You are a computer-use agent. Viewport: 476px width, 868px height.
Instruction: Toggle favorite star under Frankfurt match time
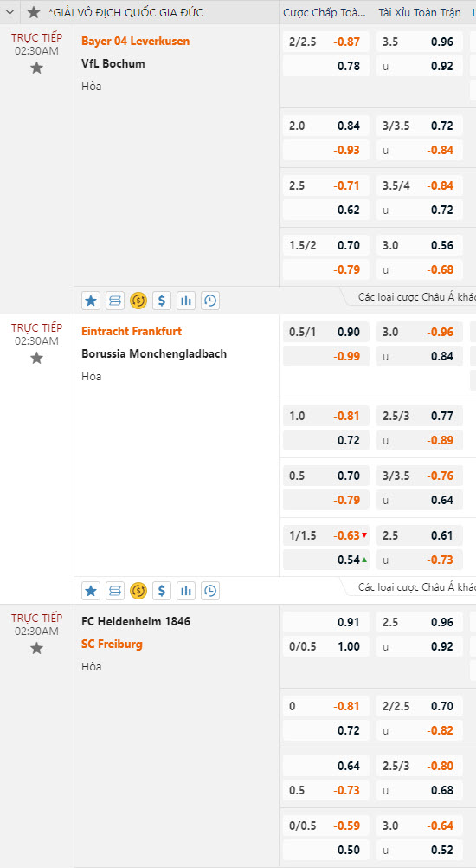[x=36, y=358]
